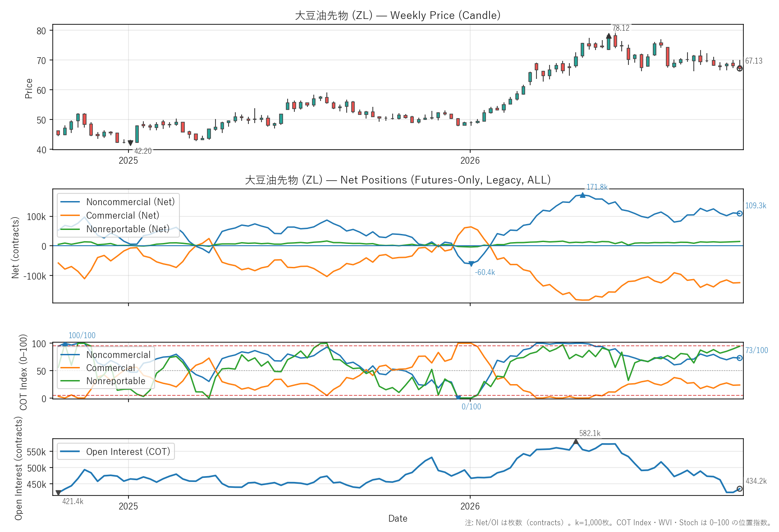Screen dimensions: 779x532
Task: Click the 73/100 latest COT label
Action: (x=756, y=350)
